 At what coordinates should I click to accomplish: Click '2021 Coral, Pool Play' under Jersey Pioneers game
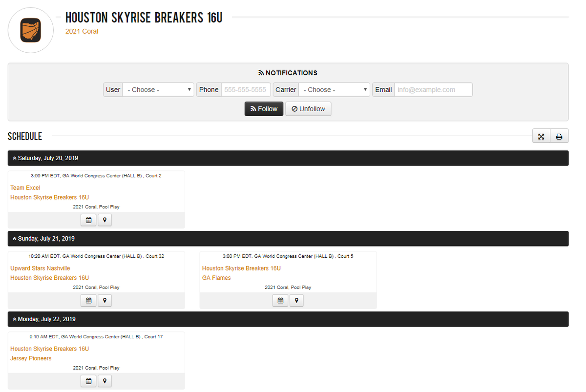click(x=96, y=368)
